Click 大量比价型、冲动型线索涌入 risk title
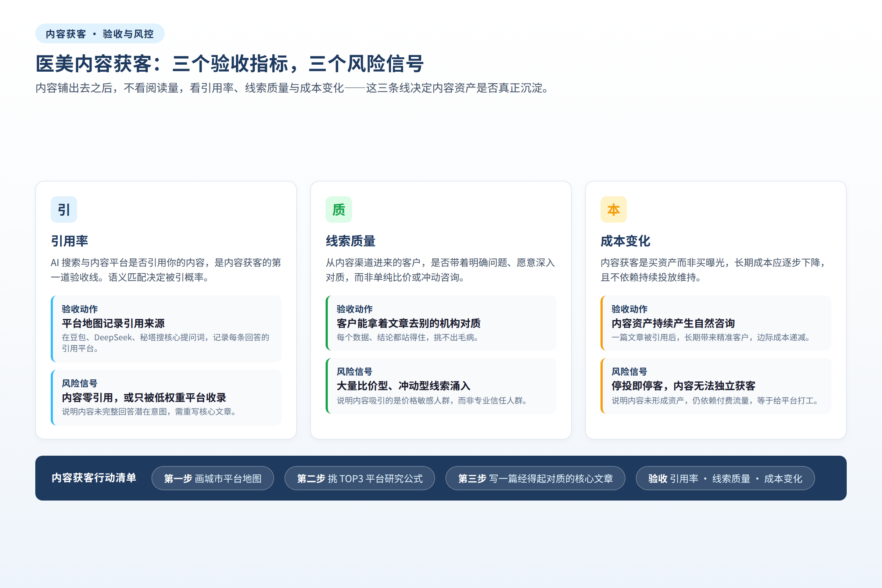882x588 pixels. [404, 386]
